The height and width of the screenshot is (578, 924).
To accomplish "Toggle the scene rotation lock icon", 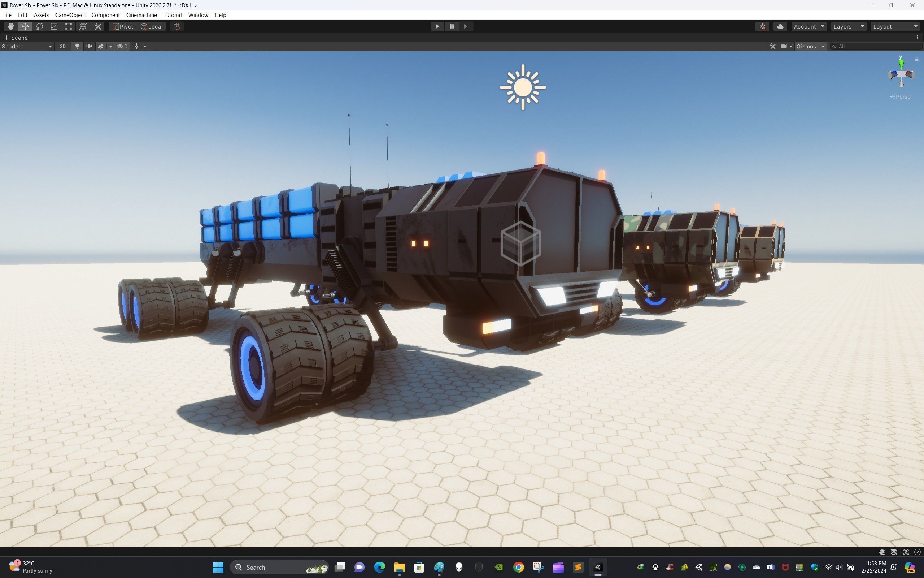I will 917,59.
